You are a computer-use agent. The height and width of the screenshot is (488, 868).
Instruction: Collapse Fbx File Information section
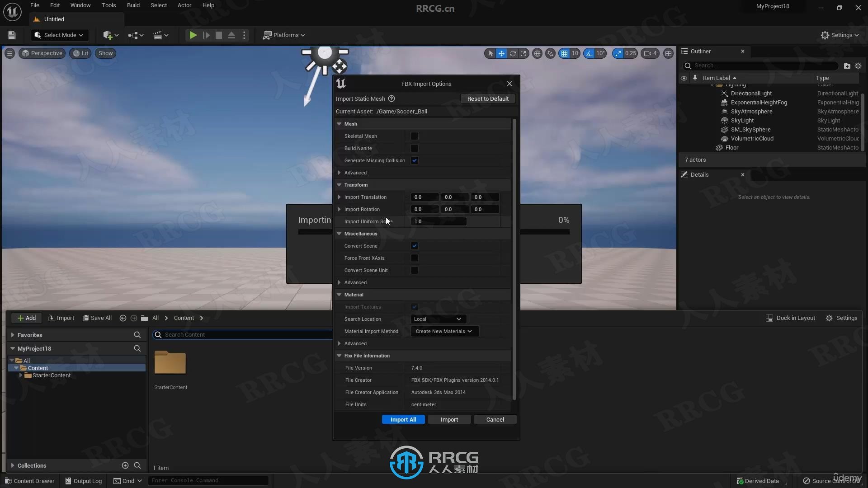[x=339, y=356]
